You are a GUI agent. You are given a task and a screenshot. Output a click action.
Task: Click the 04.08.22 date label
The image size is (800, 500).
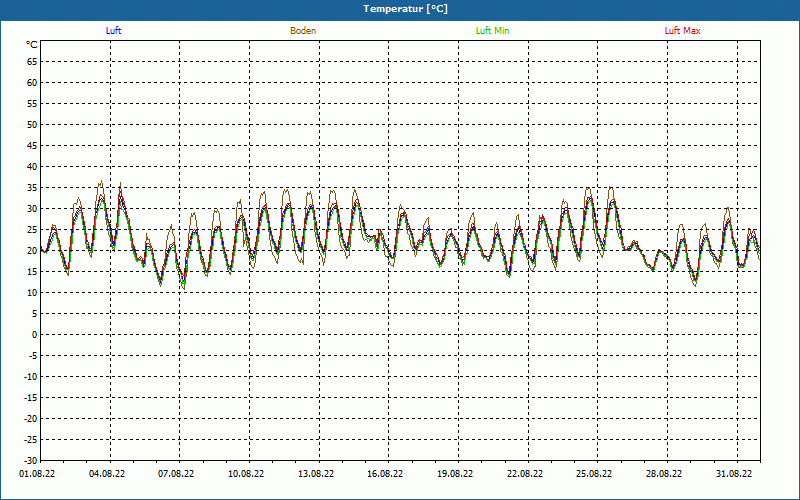[107, 474]
